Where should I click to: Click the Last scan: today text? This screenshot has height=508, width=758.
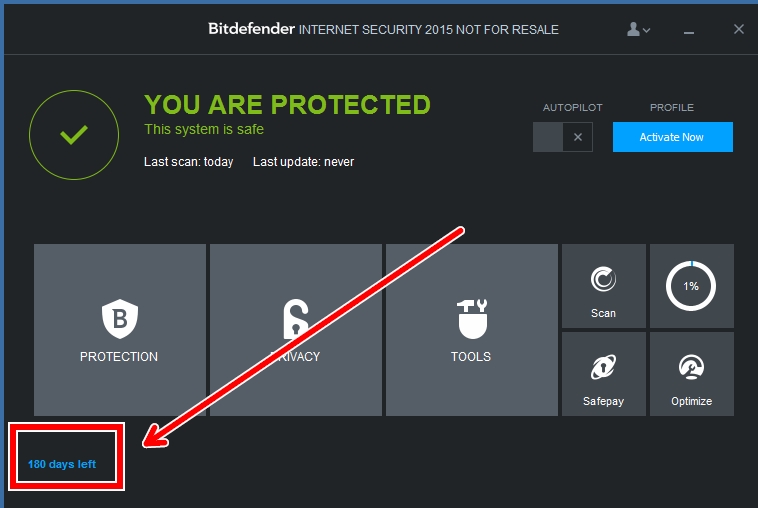(188, 162)
